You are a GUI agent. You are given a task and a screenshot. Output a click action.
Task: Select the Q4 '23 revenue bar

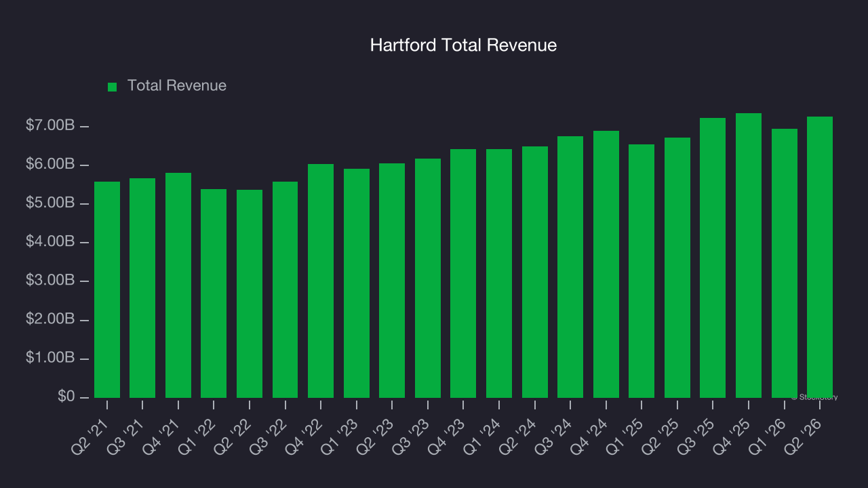click(x=463, y=273)
